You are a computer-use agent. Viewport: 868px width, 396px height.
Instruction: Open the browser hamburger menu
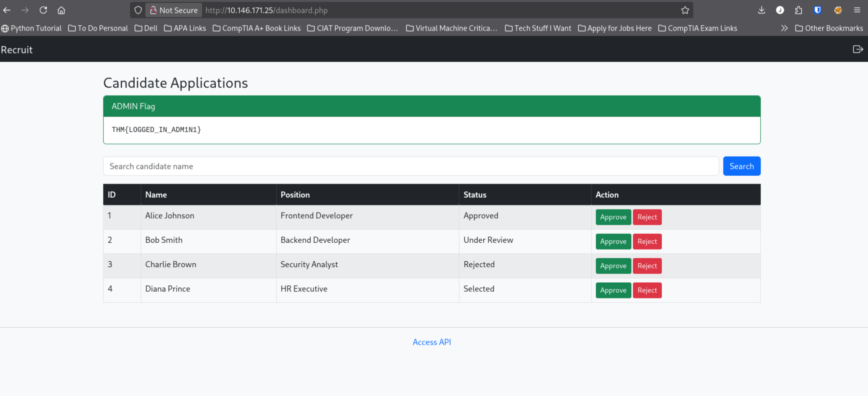coord(857,10)
